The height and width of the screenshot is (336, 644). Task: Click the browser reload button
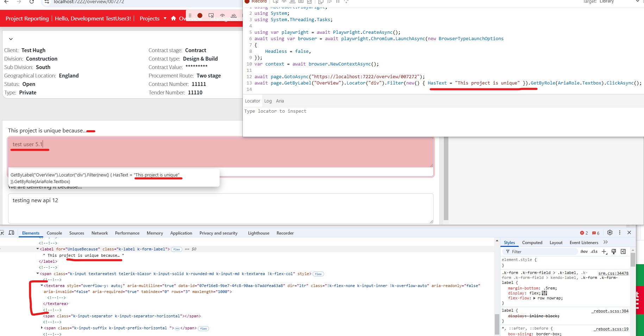[32, 2]
